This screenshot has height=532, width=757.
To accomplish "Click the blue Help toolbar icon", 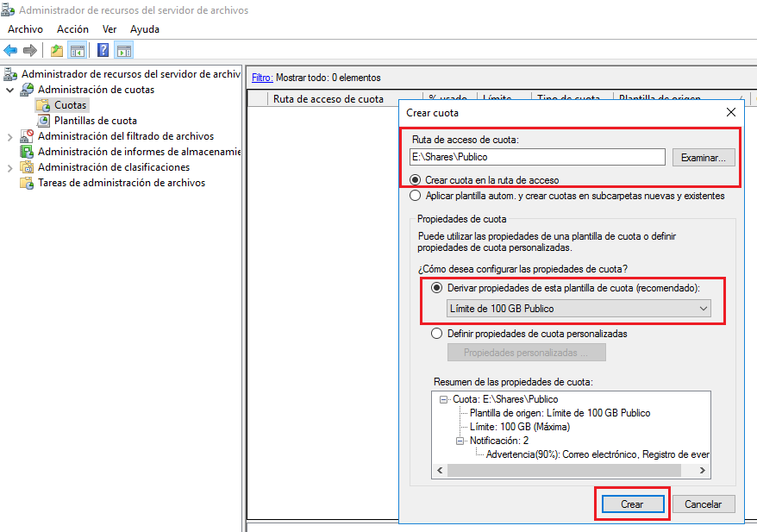I will [x=103, y=50].
